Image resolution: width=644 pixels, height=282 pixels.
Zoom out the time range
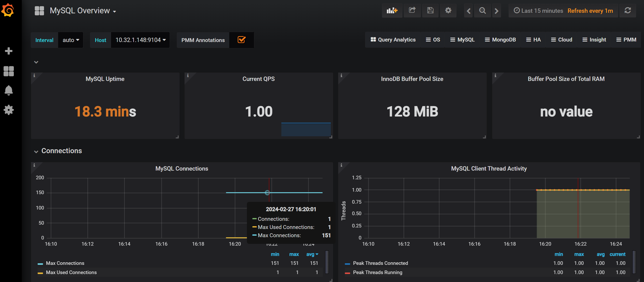coord(482,11)
